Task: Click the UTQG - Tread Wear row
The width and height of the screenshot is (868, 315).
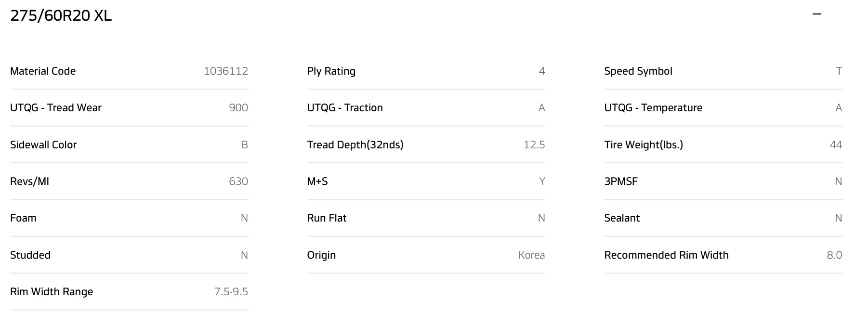Action: [x=56, y=107]
